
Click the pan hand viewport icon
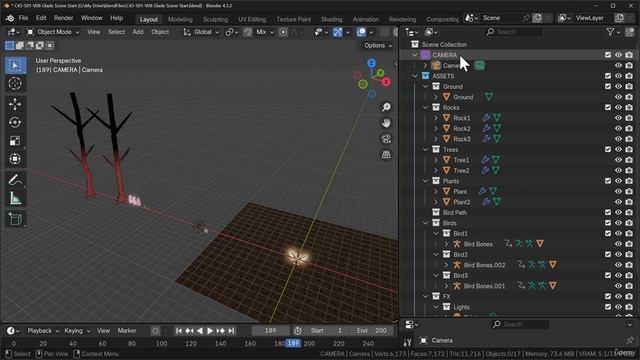click(x=386, y=123)
